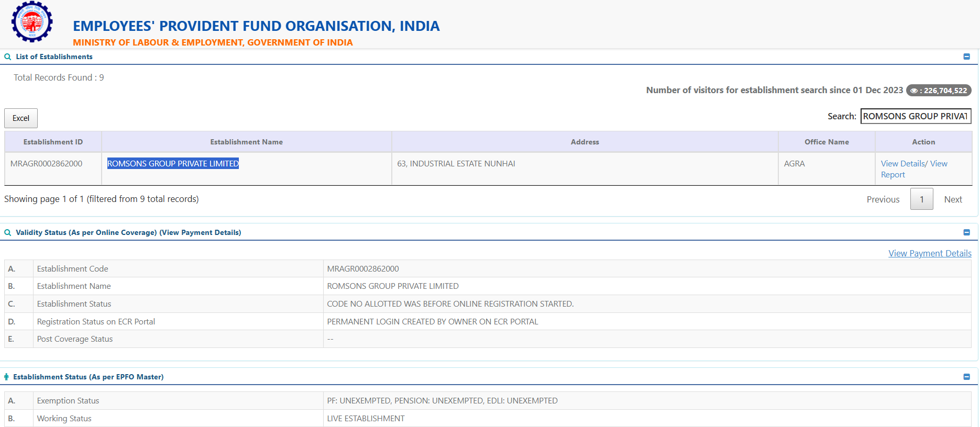The height and width of the screenshot is (427, 980).
Task: Collapse the Validity Status panel
Action: coord(966,232)
